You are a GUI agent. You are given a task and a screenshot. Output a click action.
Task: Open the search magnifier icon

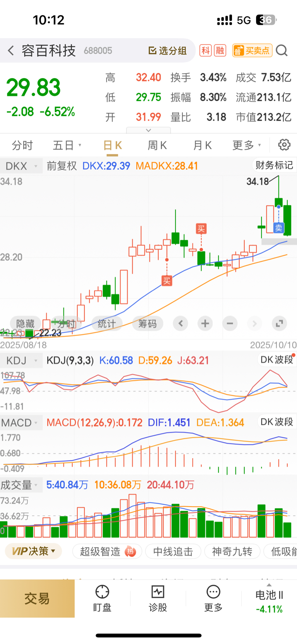coord(282,50)
